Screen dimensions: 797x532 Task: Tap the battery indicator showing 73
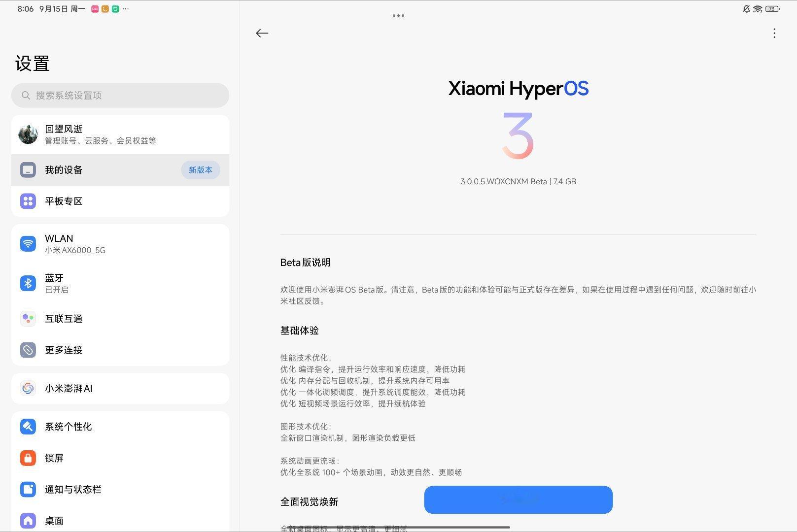click(x=772, y=9)
